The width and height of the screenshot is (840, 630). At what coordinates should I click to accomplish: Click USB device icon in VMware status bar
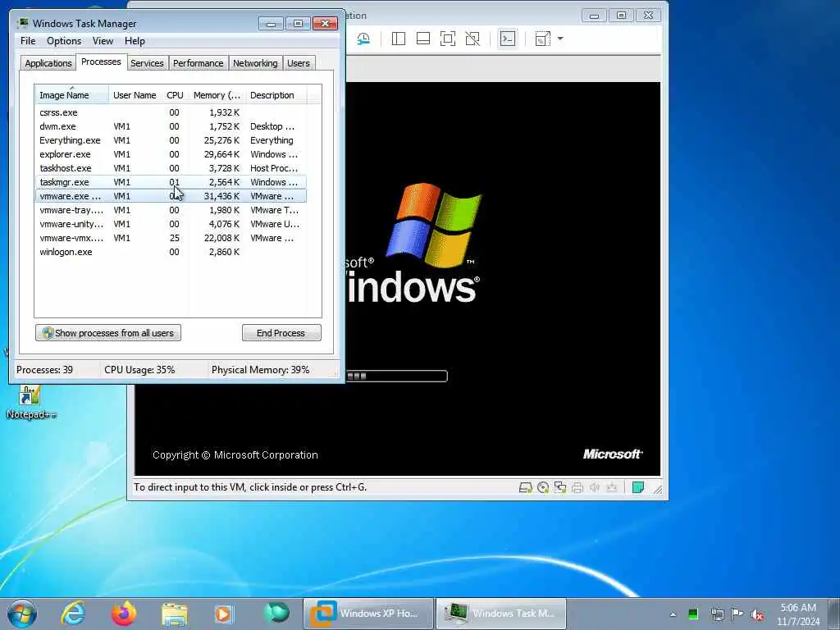click(612, 487)
